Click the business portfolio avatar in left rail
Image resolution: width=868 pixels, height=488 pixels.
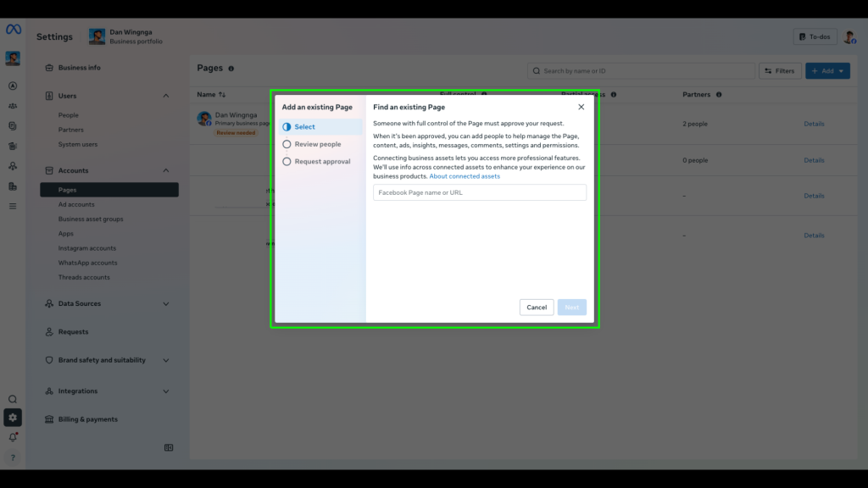pyautogui.click(x=13, y=58)
